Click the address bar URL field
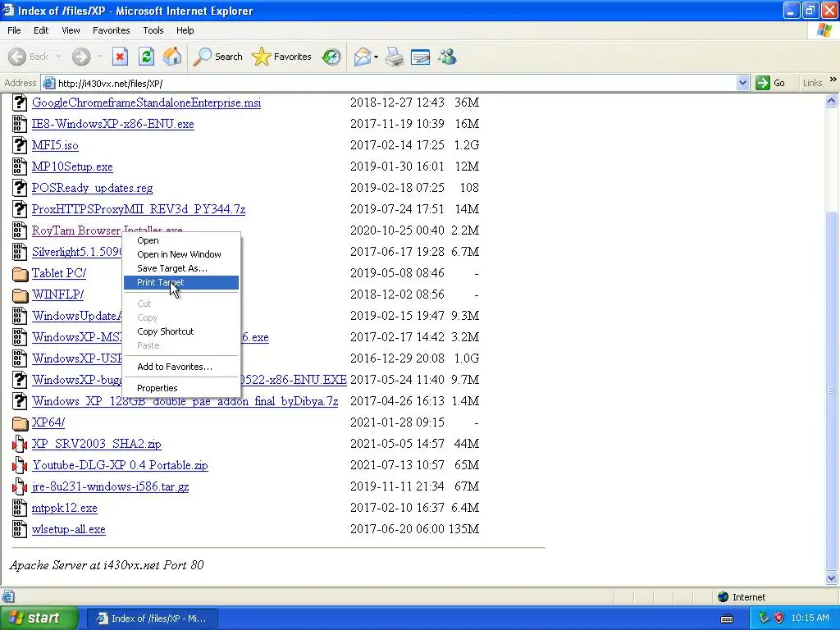This screenshot has width=840, height=630. (395, 83)
